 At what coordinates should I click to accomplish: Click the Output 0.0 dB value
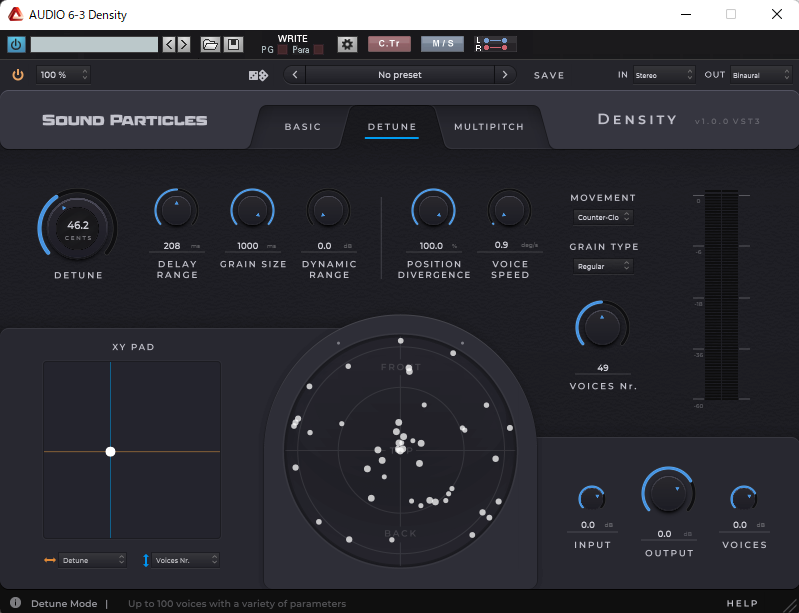point(664,534)
